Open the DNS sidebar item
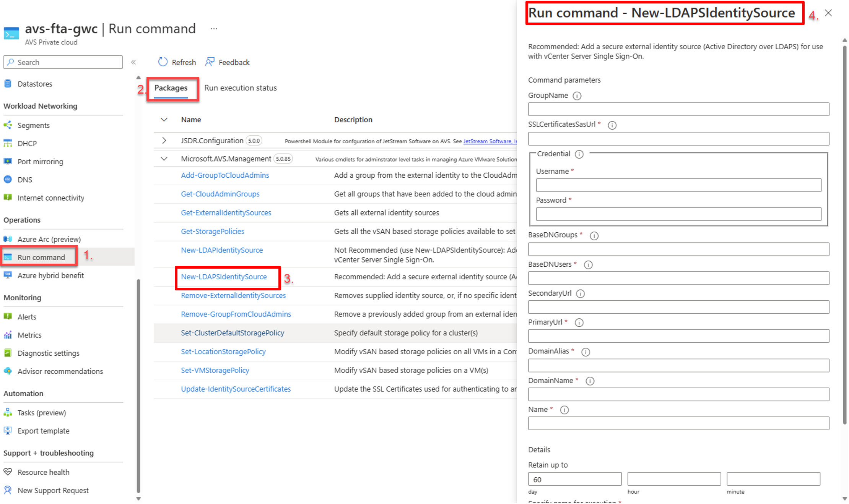Viewport: 849px width, 504px height. pos(24,180)
